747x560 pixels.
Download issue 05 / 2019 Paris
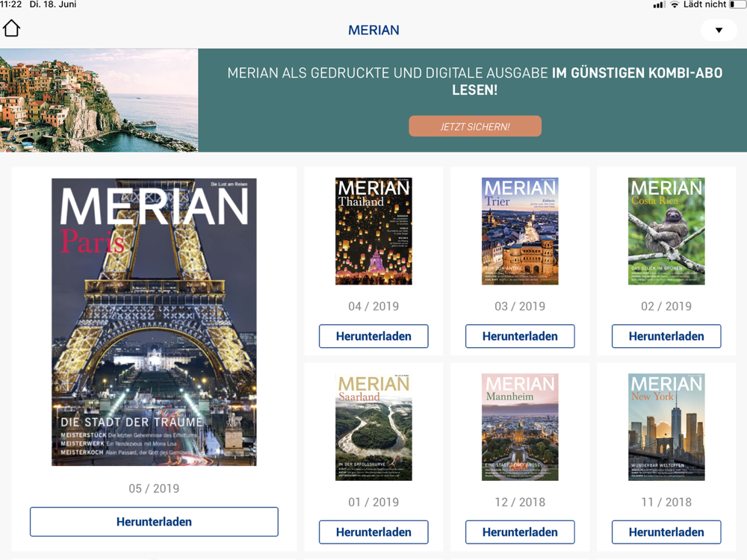click(x=154, y=522)
